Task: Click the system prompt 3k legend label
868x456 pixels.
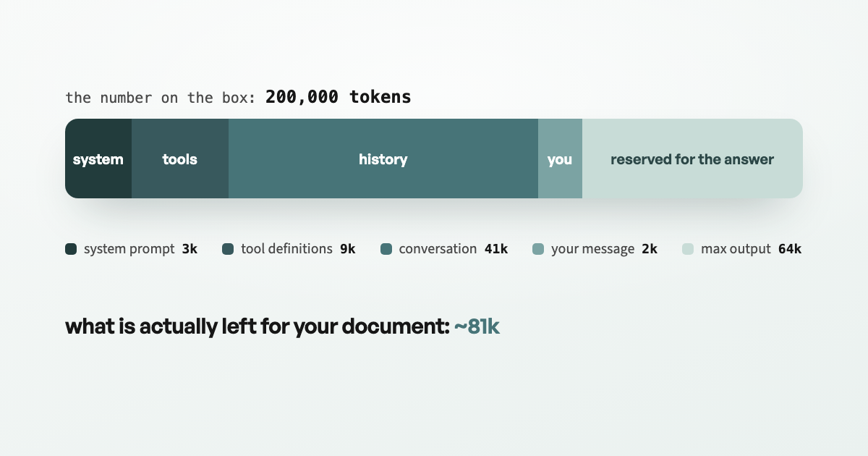Action: point(140,249)
